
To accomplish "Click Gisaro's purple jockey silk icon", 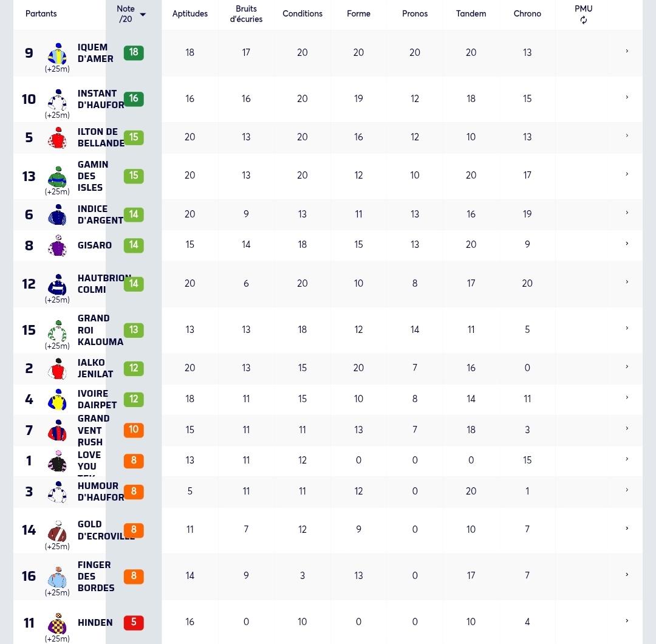I will coord(57,245).
